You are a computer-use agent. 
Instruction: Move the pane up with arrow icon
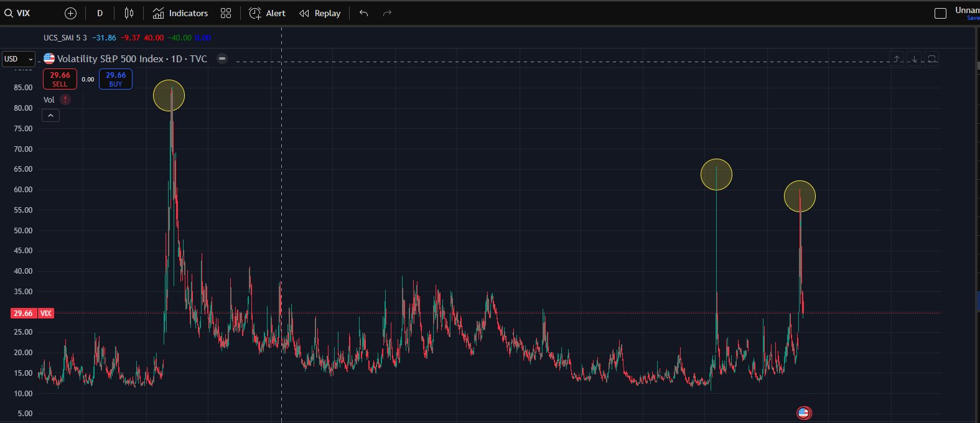click(897, 58)
